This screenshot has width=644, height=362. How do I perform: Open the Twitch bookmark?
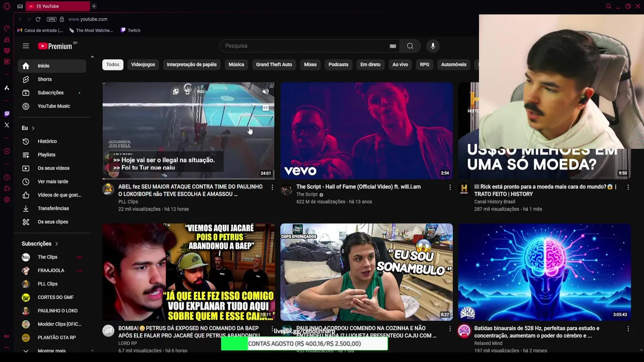131,30
